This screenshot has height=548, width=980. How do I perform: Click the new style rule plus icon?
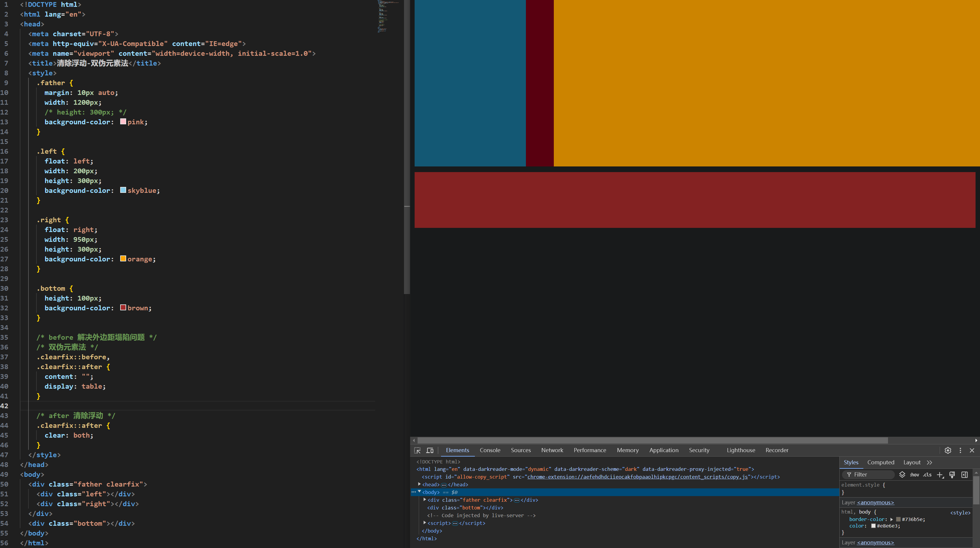point(940,475)
